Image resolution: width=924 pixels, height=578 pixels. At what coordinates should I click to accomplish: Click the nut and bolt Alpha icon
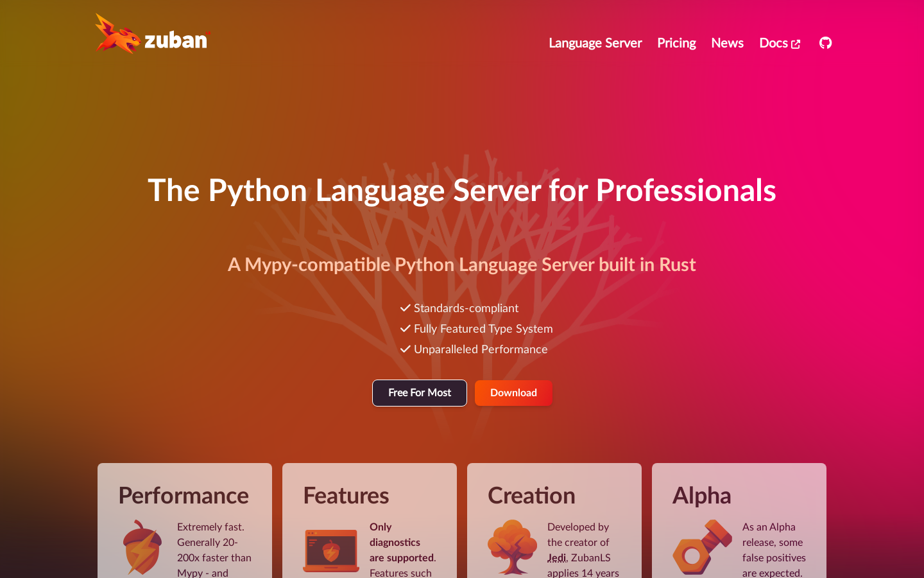(702, 547)
